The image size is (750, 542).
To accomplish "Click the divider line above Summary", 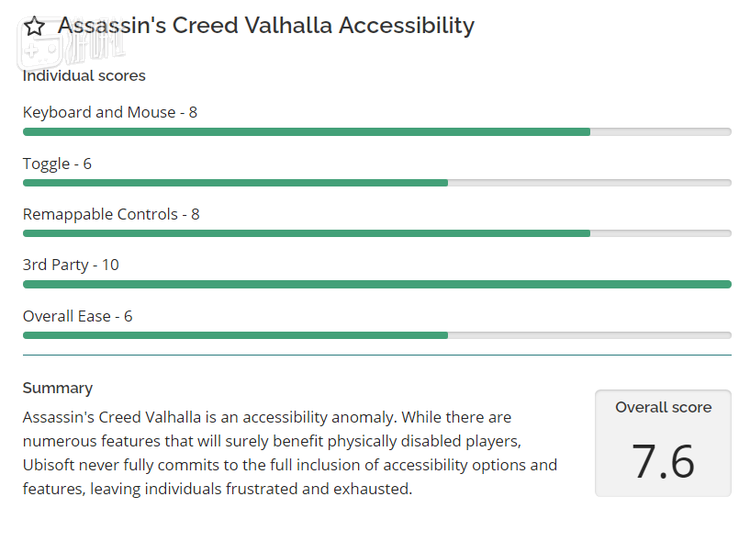I will coord(377,355).
